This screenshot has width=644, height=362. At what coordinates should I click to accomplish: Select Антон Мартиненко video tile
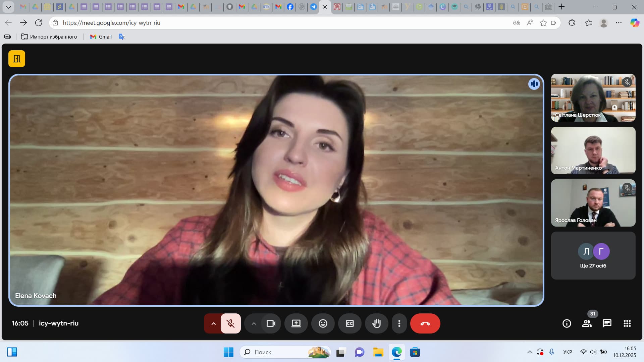pos(593,150)
